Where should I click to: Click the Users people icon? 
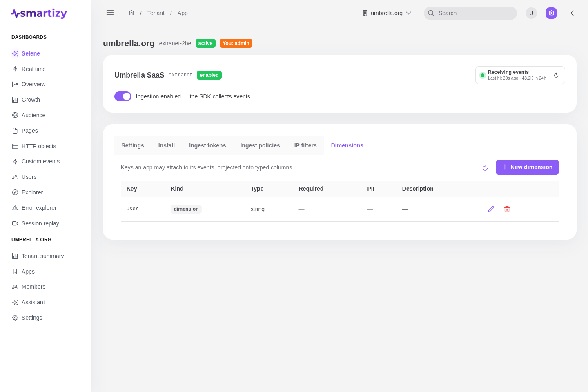(15, 177)
